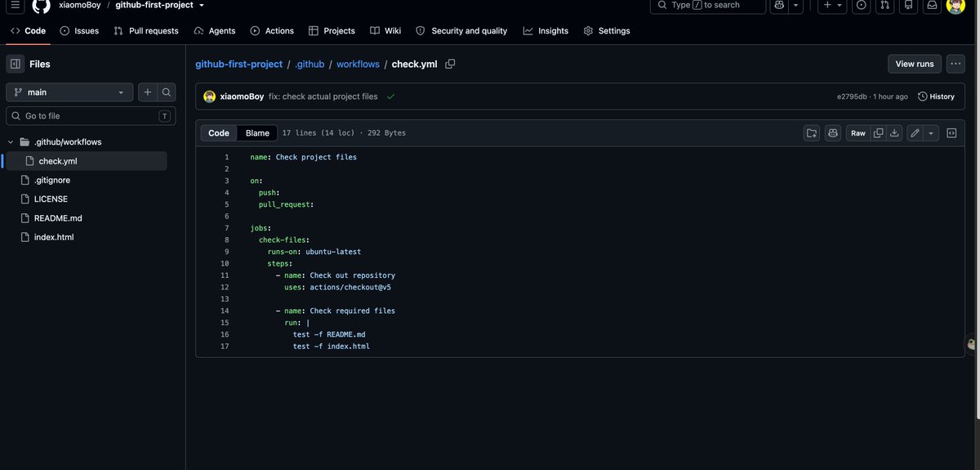Click github-first-project breadcrumb link
This screenshot has width=980, height=470.
tap(238, 64)
